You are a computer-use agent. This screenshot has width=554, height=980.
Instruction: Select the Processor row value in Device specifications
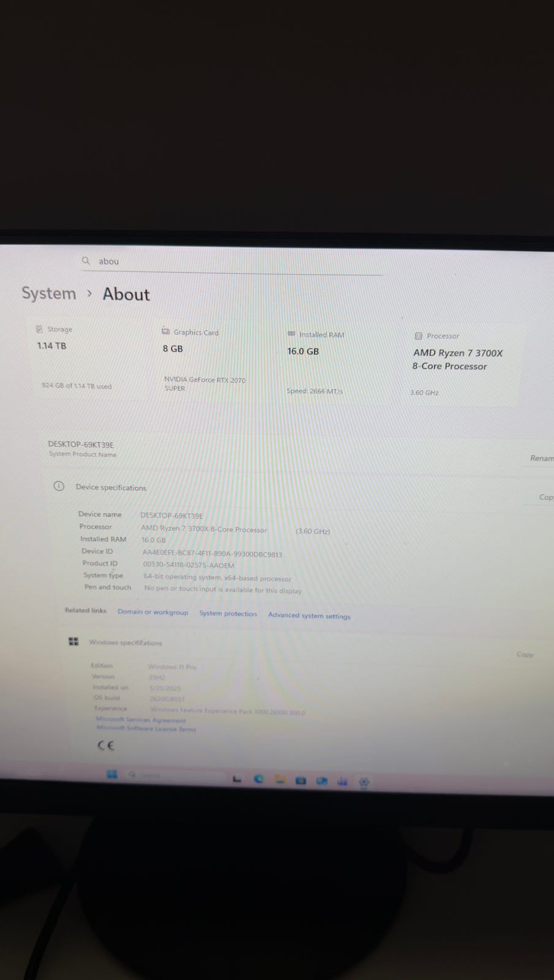pyautogui.click(x=235, y=530)
